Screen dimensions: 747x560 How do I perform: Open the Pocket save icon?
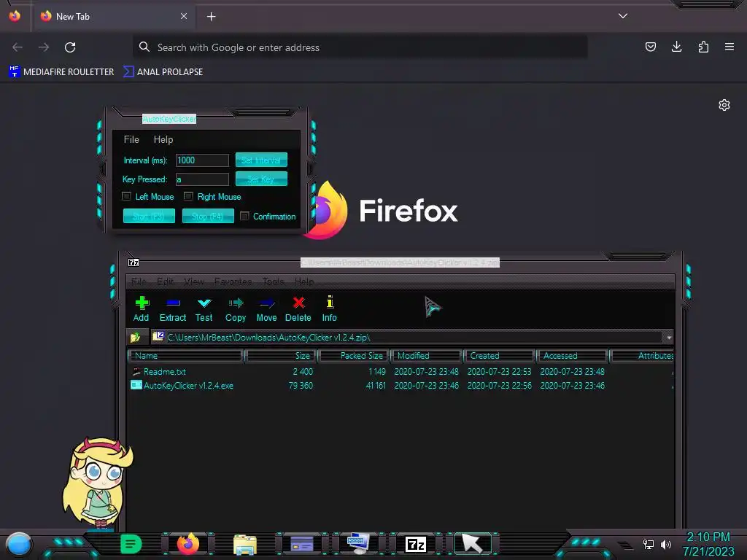[650, 47]
